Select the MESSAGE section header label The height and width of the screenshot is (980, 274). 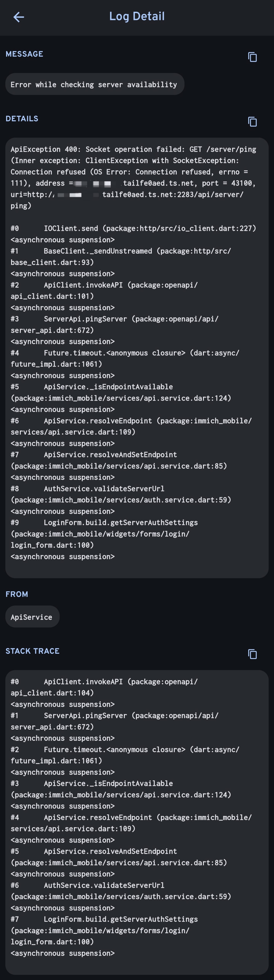pos(24,54)
